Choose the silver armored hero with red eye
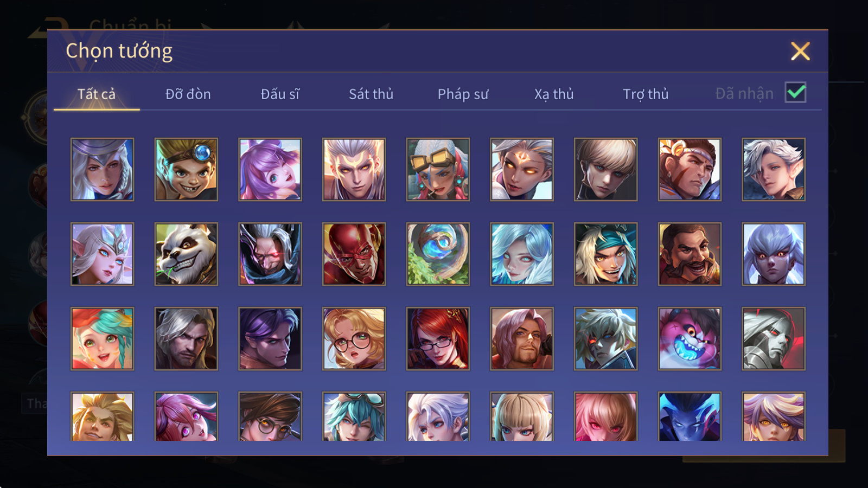 pyautogui.click(x=774, y=338)
